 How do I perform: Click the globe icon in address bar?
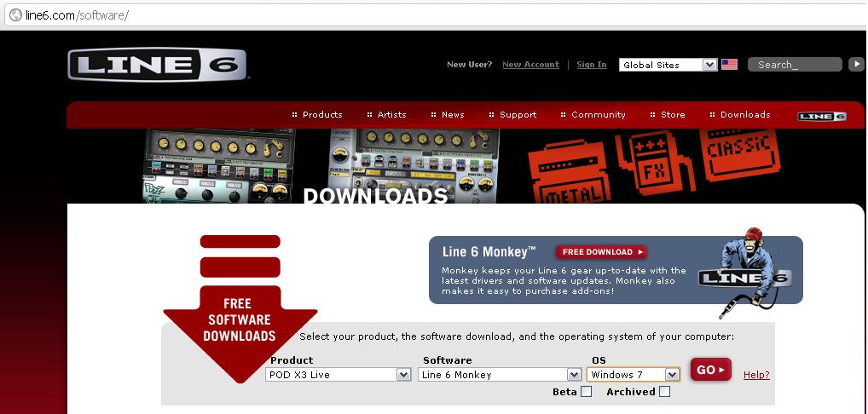point(15,15)
